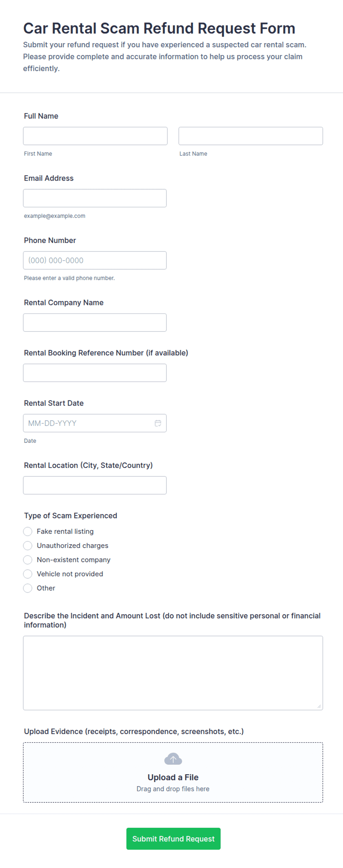Image resolution: width=343 pixels, height=868 pixels.
Task: Open the Rental Start Date calendar icon
Action: (158, 423)
